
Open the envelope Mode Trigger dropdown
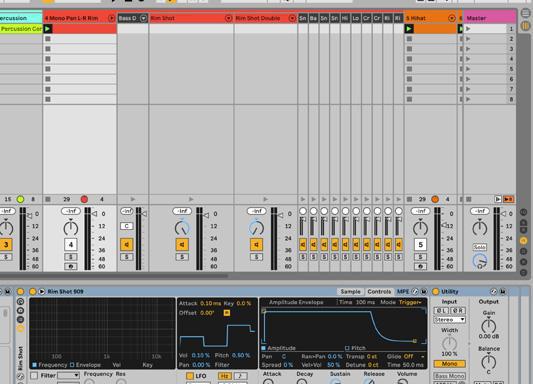[411, 302]
